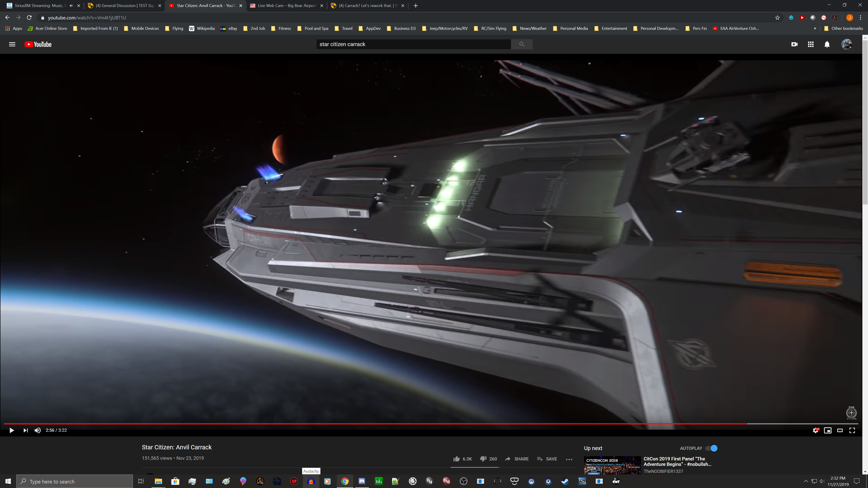Expand the hidden bookmarks chevron
The width and height of the screenshot is (868, 488).
pyautogui.click(x=815, y=28)
